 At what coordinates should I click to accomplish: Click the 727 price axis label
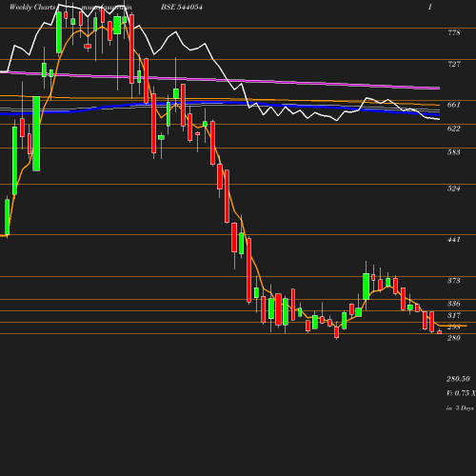[x=454, y=64]
